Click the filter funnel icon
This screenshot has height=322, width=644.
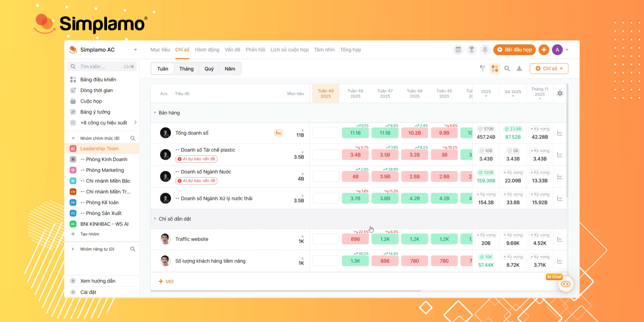pyautogui.click(x=482, y=69)
